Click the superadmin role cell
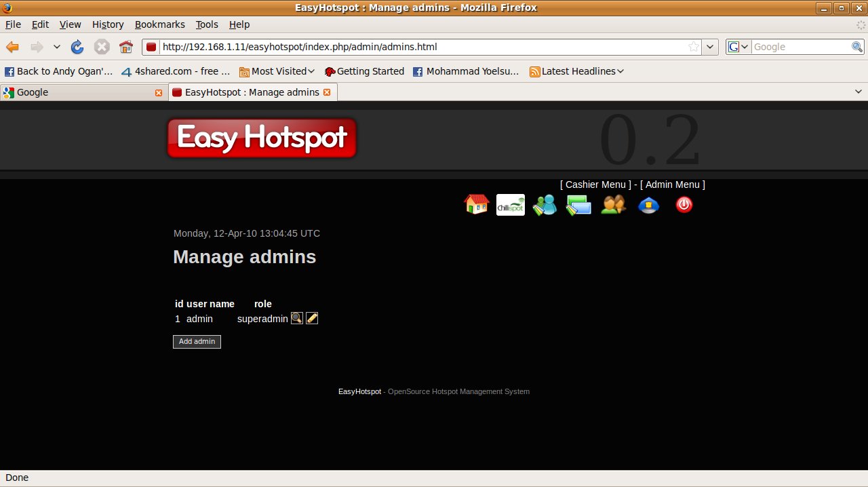Image resolution: width=868 pixels, height=487 pixels. tap(262, 319)
